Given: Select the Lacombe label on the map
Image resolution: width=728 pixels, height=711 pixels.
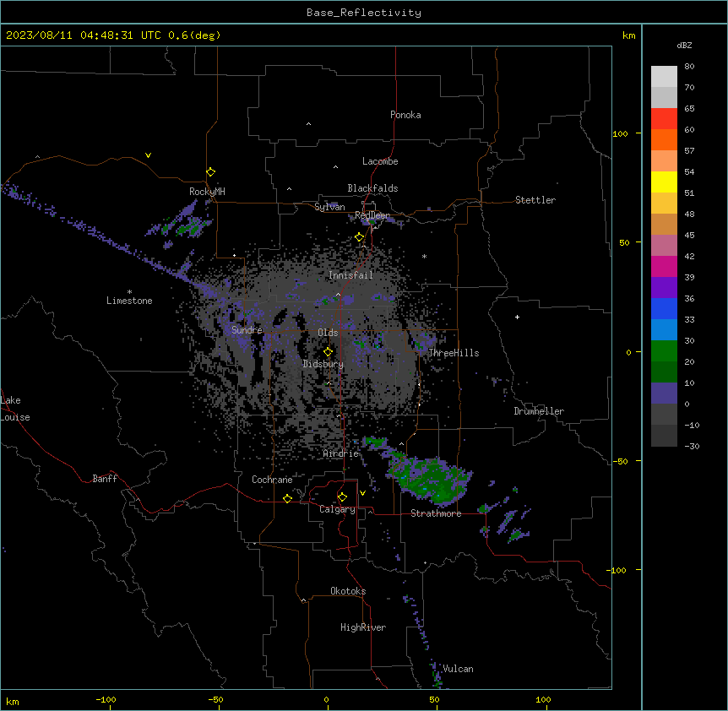Looking at the screenshot, I should [x=380, y=161].
